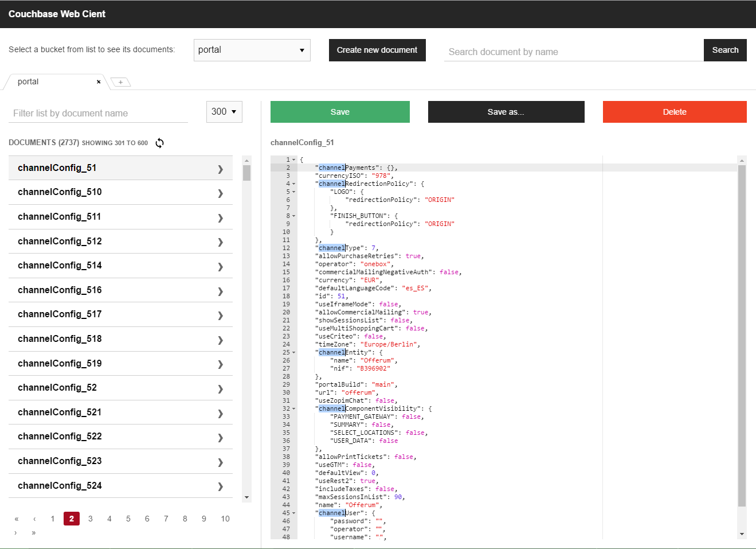This screenshot has width=756, height=549.
Task: Click the red Delete button
Action: [x=674, y=112]
